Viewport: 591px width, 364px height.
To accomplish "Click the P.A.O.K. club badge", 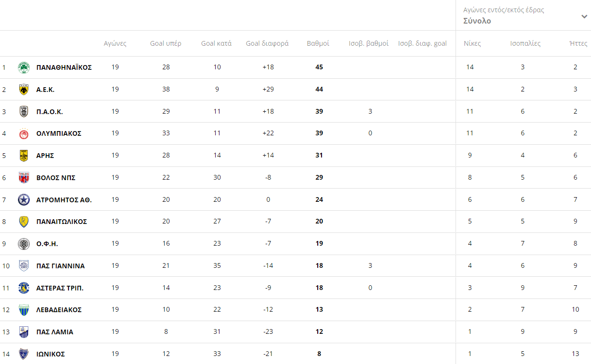I will [24, 112].
